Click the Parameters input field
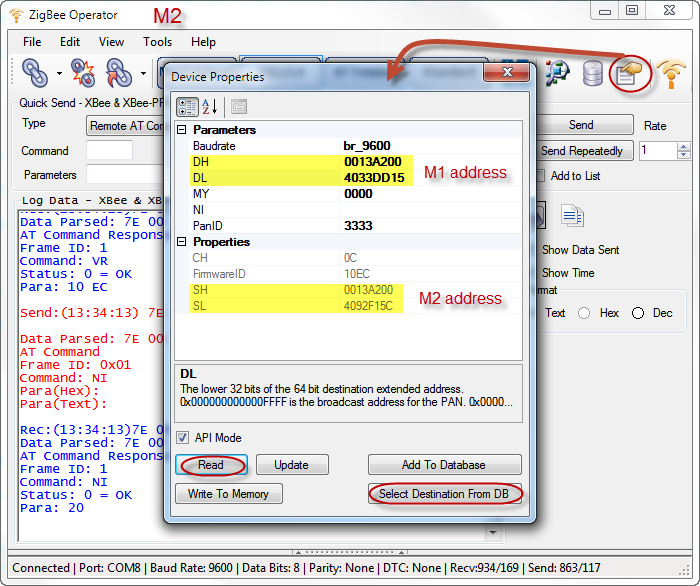 tap(126, 175)
